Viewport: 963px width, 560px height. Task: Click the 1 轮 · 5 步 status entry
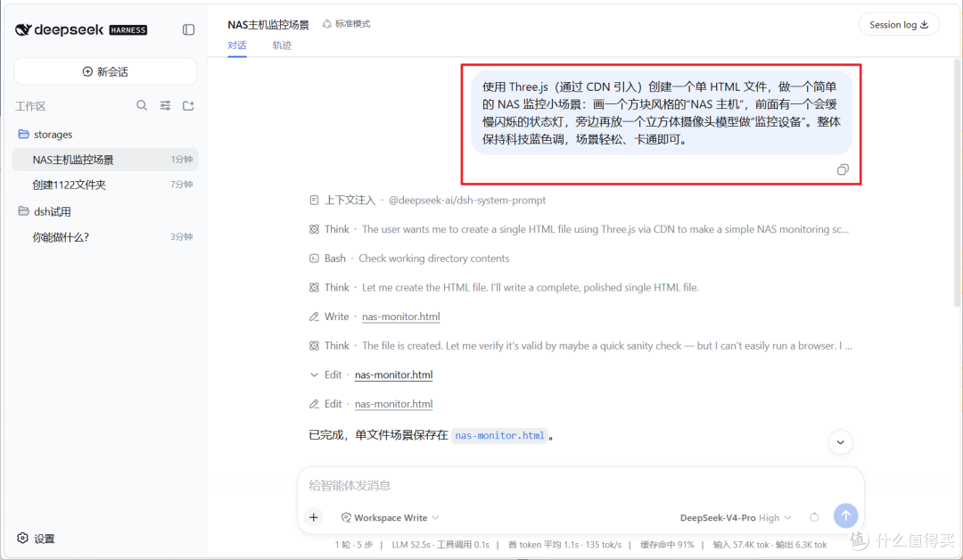(354, 545)
